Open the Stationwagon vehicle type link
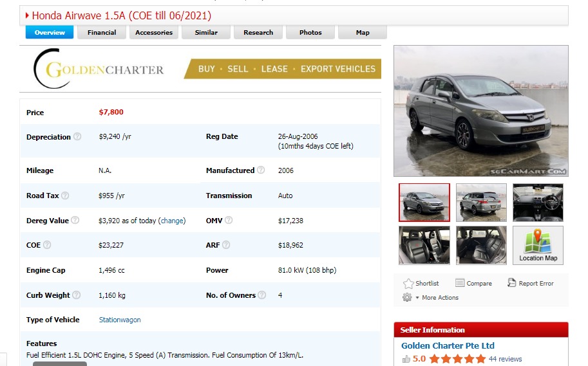Image resolution: width=588 pixels, height=366 pixels. click(120, 320)
